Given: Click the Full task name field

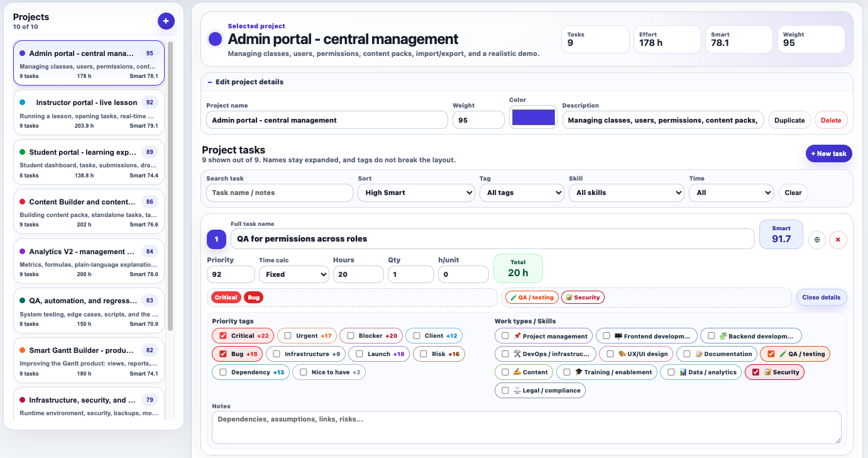Looking at the screenshot, I should pos(492,239).
